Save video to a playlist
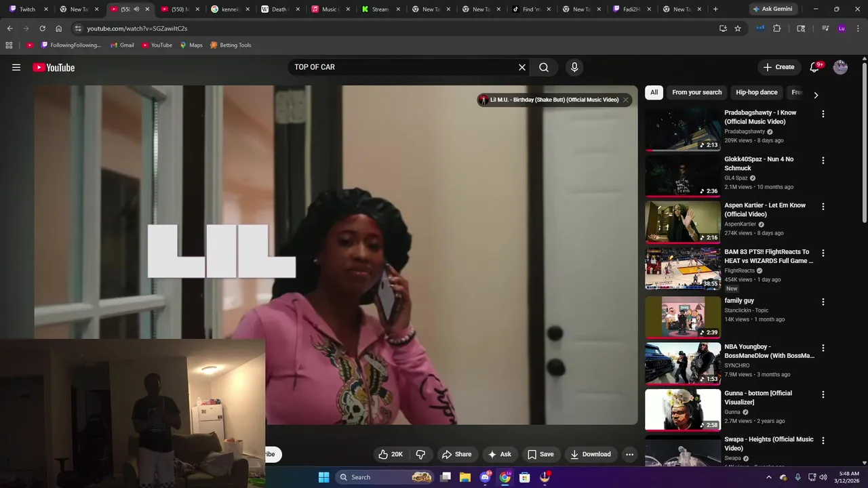Image resolution: width=868 pixels, height=488 pixels. tap(540, 454)
